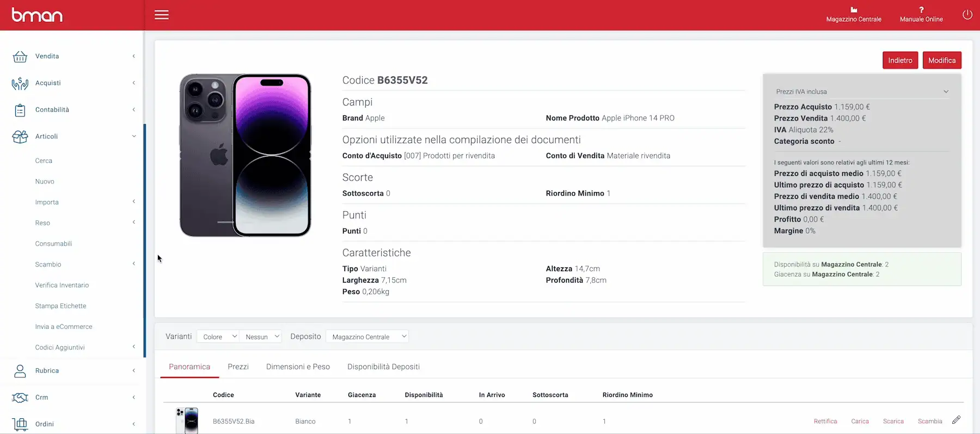The width and height of the screenshot is (980, 434).
Task: Select Cerca in the Articoli menu
Action: (x=44, y=161)
